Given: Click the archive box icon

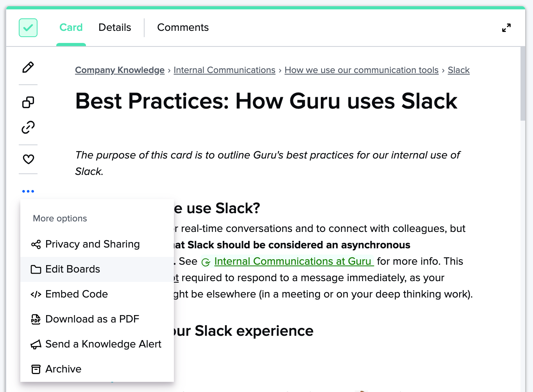Looking at the screenshot, I should (x=36, y=369).
